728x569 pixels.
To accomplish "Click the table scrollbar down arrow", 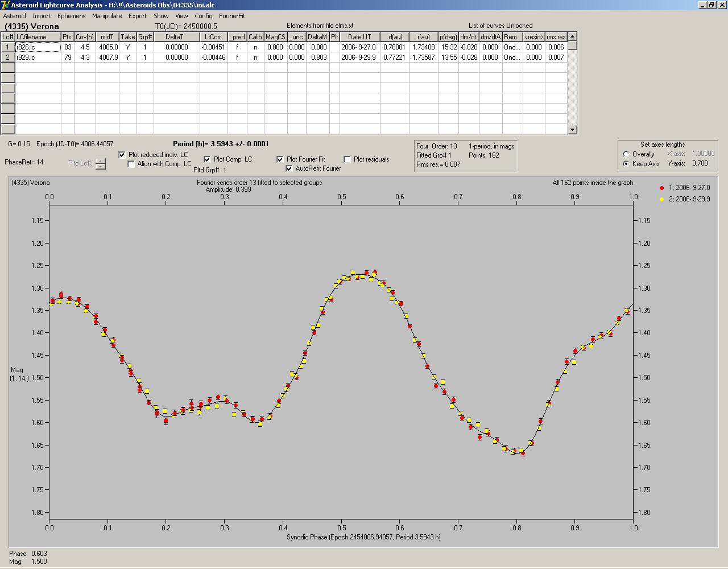I will [x=573, y=130].
